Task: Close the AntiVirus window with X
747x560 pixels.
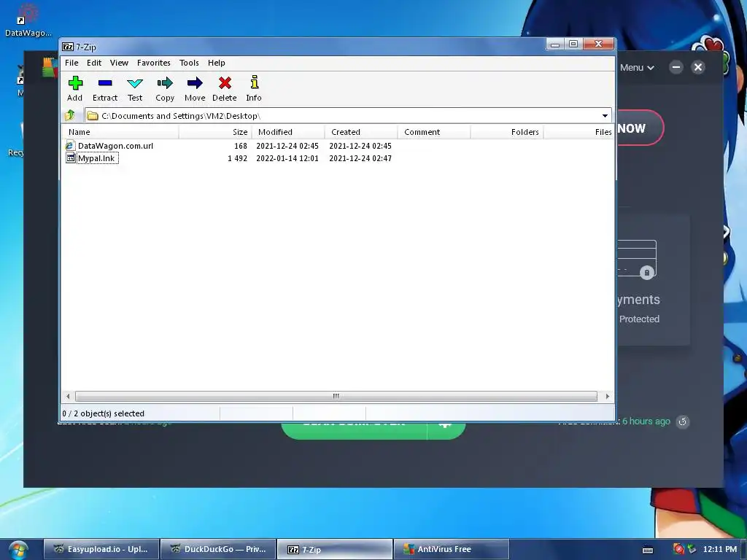Action: click(x=698, y=67)
